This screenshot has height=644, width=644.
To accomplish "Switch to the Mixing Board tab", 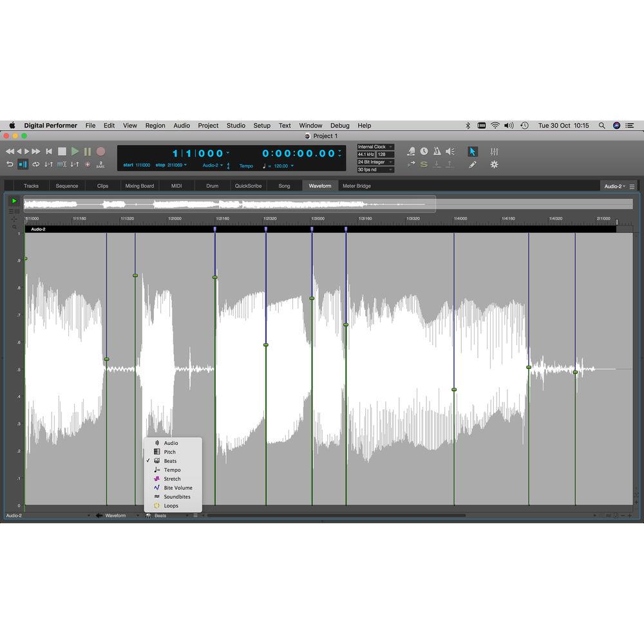I will (139, 185).
